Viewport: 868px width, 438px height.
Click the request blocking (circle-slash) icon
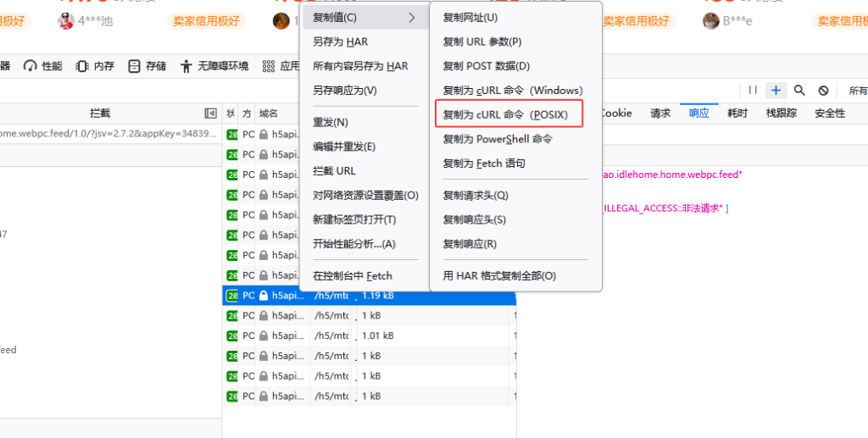pyautogui.click(x=823, y=90)
